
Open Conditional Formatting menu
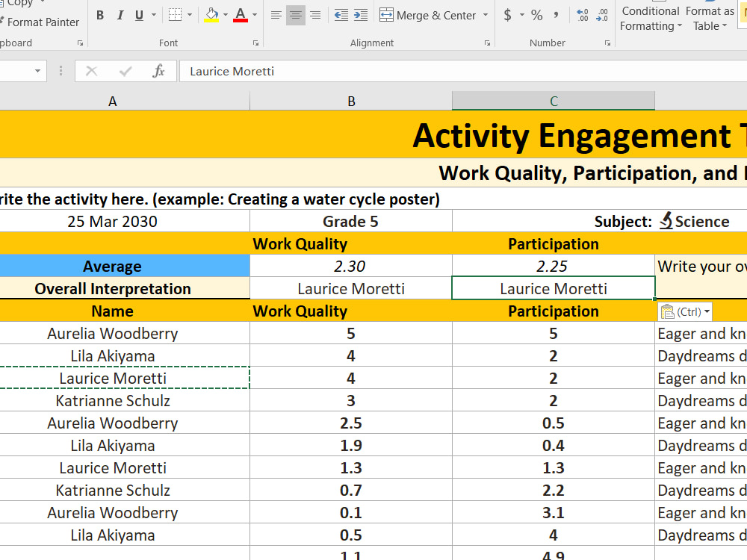click(651, 18)
